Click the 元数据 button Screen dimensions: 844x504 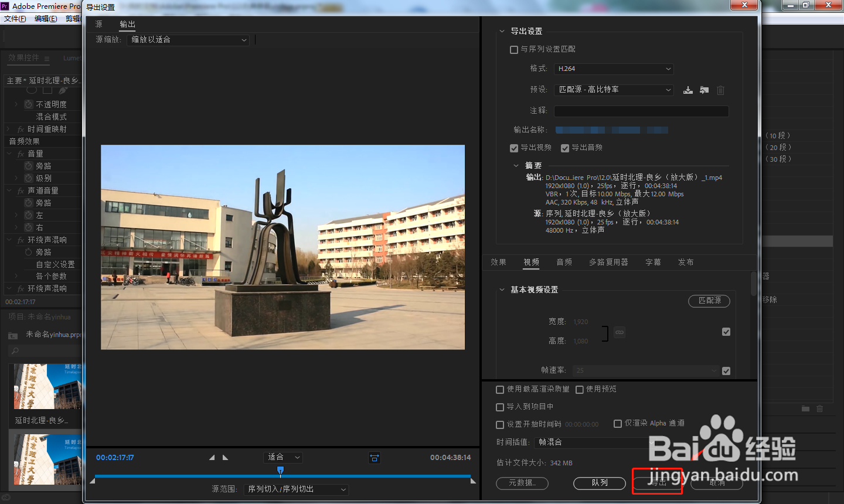click(522, 483)
